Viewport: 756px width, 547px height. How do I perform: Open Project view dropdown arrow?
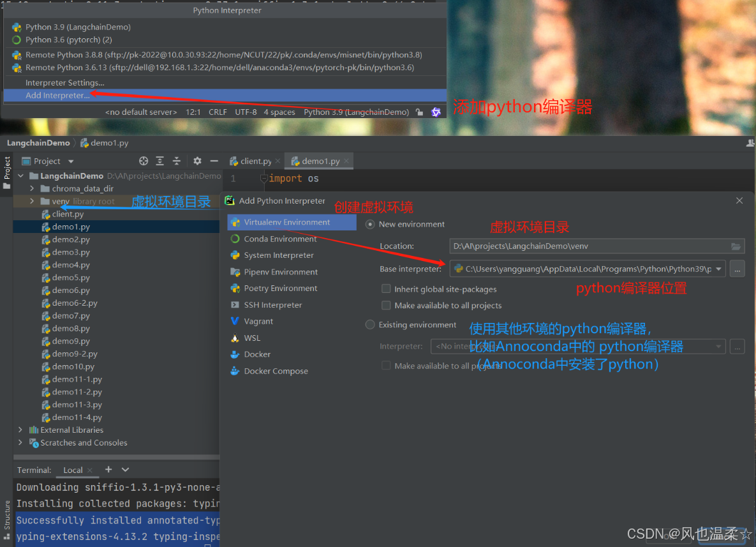click(71, 161)
